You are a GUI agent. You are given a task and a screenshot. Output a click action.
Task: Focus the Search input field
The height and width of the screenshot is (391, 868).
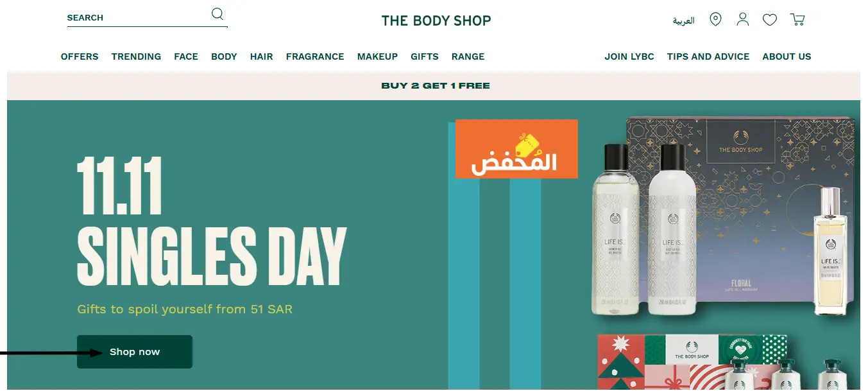click(138, 17)
